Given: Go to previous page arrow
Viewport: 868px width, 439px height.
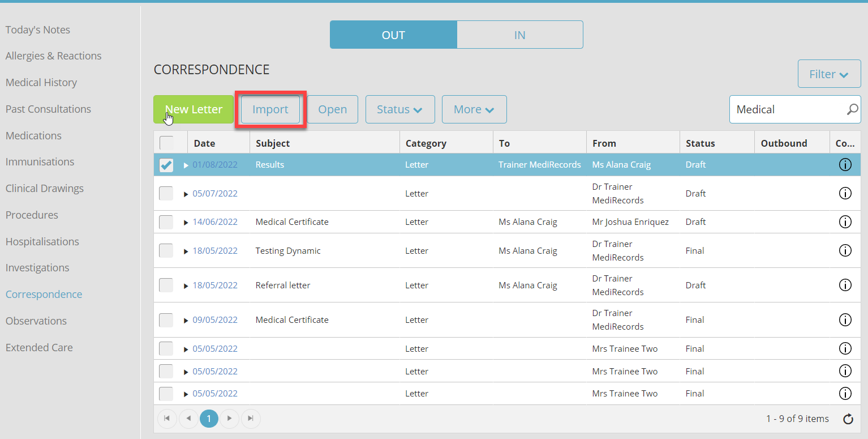Looking at the screenshot, I should [x=188, y=419].
